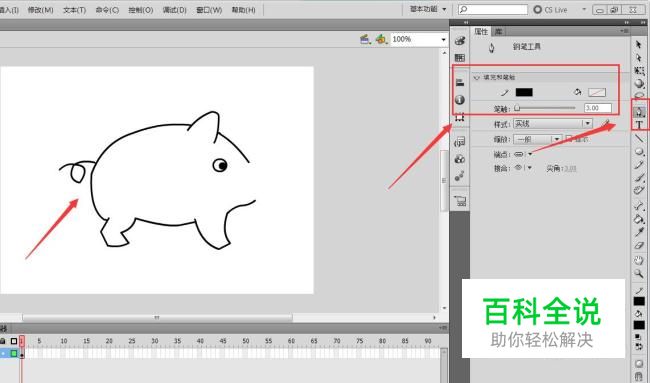This screenshot has width=650, height=383.
Task: Open the stroke style (样式) dropdown
Action: click(x=552, y=124)
